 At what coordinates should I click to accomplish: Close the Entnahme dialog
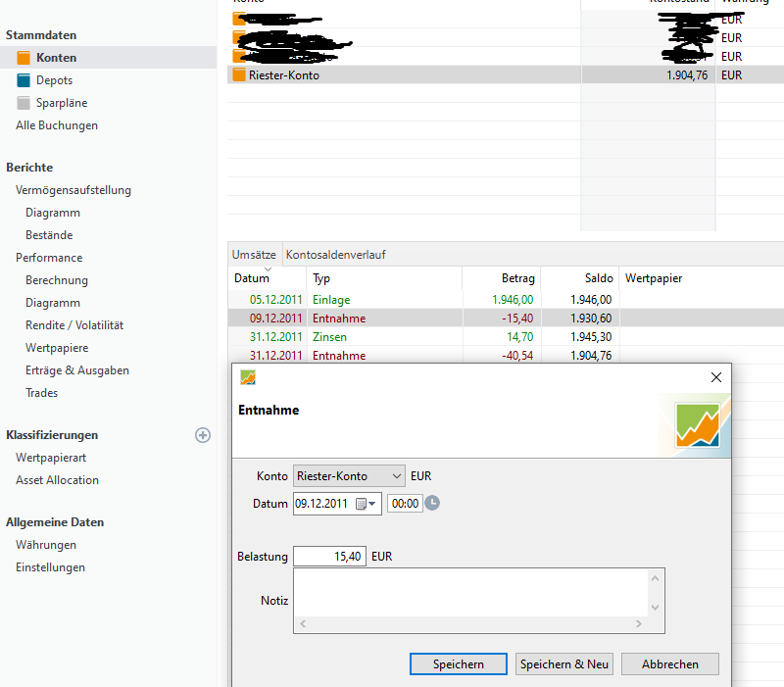click(716, 377)
